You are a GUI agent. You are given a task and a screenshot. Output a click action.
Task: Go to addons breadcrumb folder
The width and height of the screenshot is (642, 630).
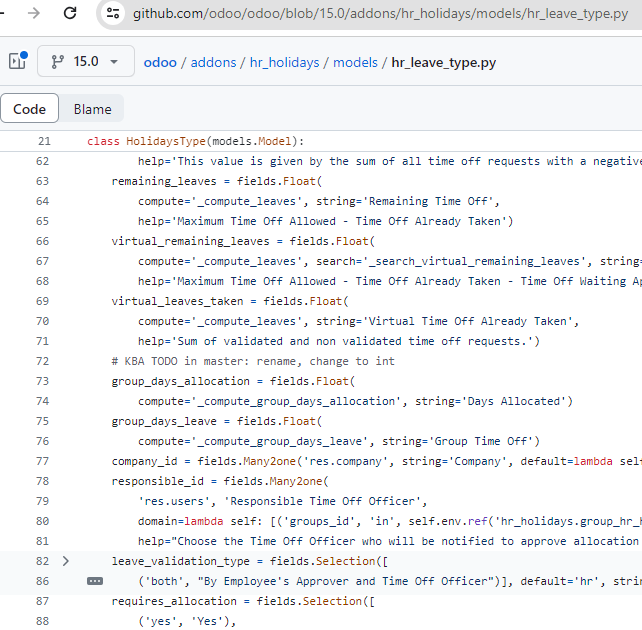tap(213, 63)
